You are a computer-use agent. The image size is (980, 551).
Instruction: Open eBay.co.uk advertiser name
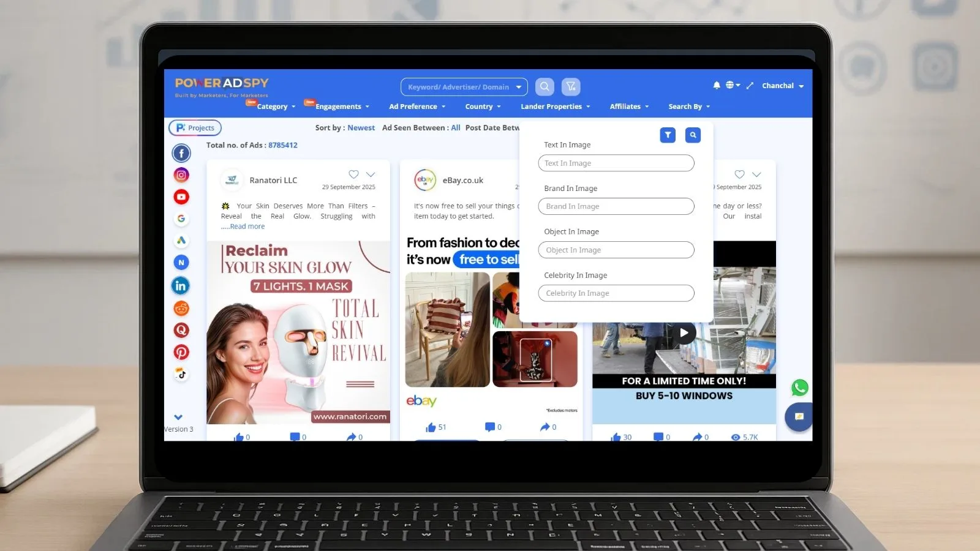point(463,181)
